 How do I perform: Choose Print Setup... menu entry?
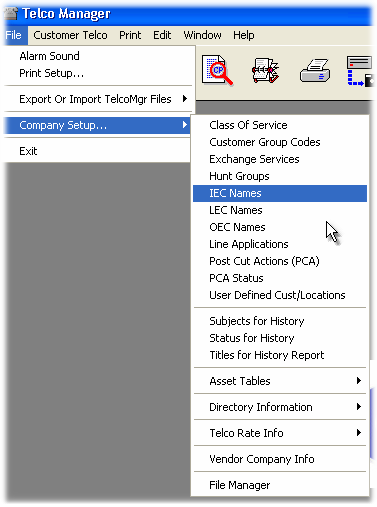point(98,73)
